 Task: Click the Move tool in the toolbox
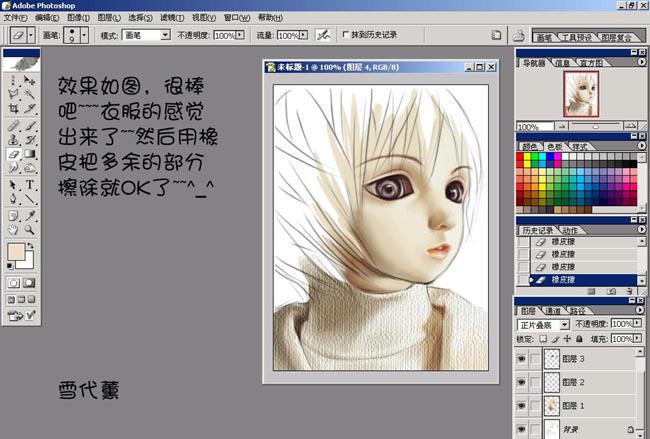(31, 80)
